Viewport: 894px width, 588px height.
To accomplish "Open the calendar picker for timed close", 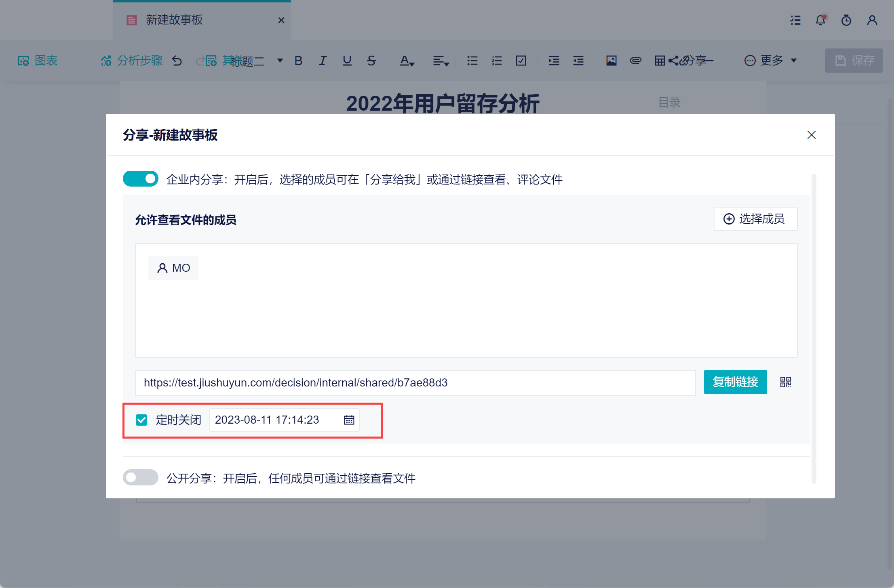I will (349, 420).
